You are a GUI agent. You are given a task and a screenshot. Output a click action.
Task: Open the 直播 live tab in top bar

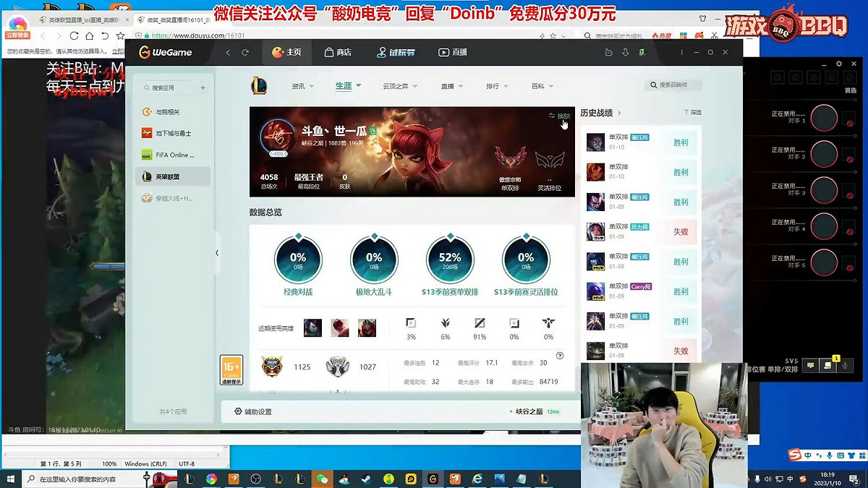(x=453, y=52)
